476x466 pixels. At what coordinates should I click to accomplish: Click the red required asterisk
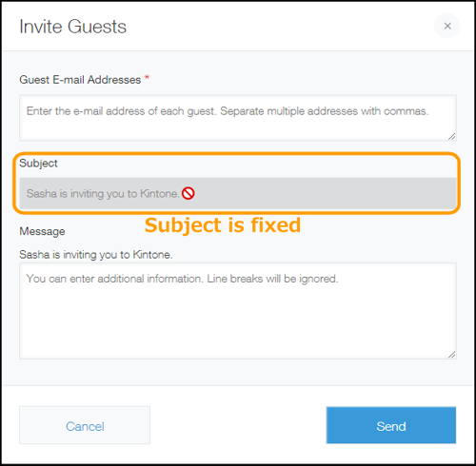coord(147,78)
